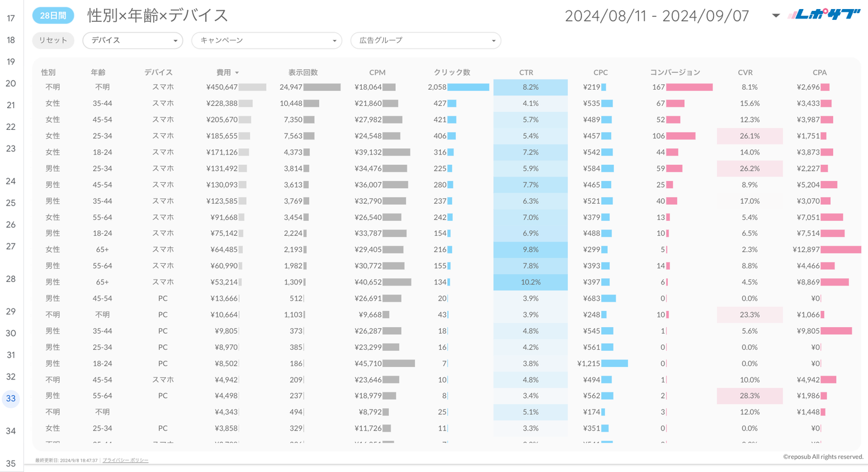Image resolution: width=868 pixels, height=472 pixels.
Task: Sort by 表示回数 column header
Action: 303,72
